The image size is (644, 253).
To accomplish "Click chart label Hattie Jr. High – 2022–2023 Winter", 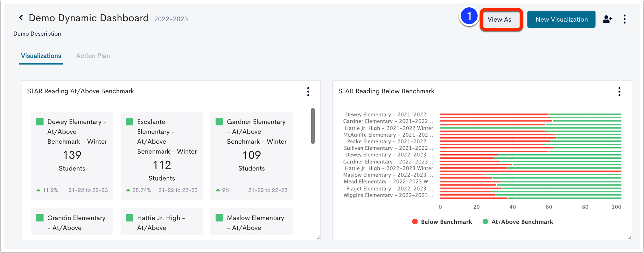I will tap(389, 168).
